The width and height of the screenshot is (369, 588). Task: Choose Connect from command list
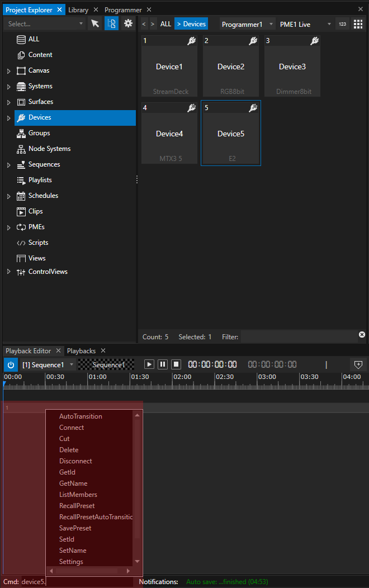72,428
